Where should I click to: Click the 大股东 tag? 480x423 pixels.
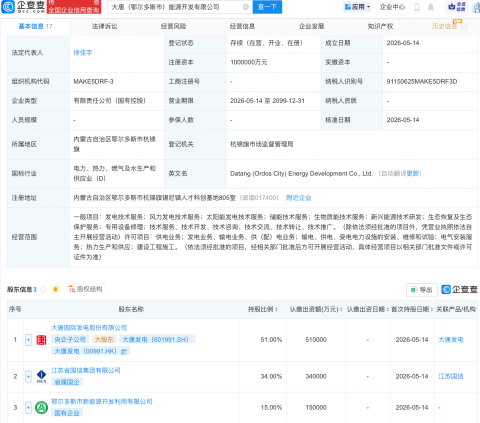click(x=104, y=339)
